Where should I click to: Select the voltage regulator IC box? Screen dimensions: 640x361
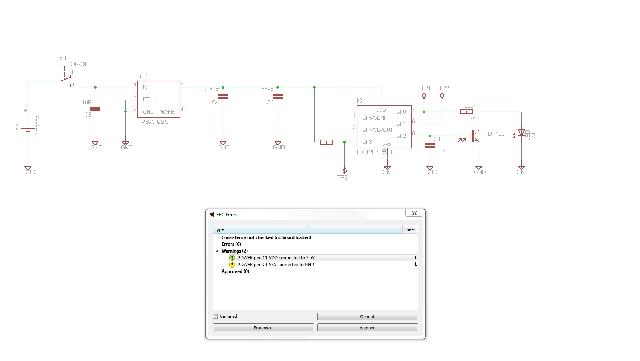[159, 99]
